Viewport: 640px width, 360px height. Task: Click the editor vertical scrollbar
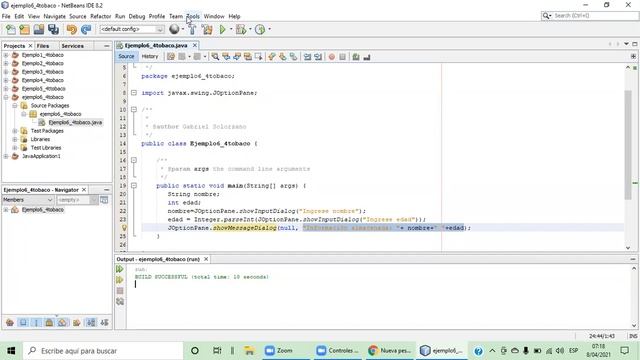[x=628, y=145]
